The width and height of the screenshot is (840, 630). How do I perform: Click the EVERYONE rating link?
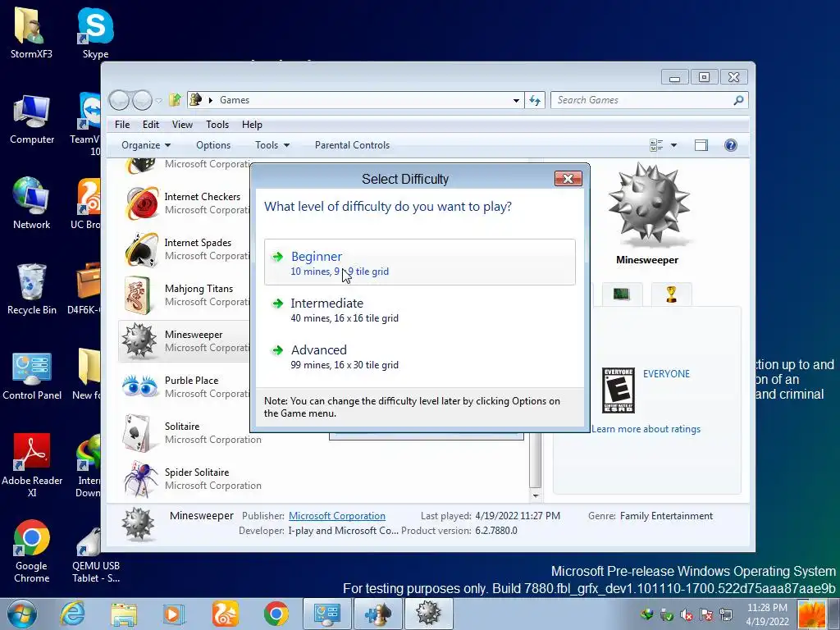666,374
